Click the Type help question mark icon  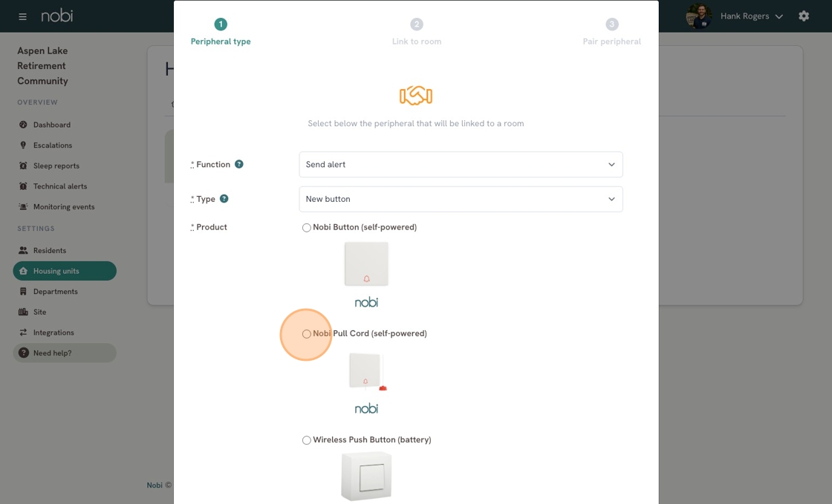pyautogui.click(x=224, y=199)
